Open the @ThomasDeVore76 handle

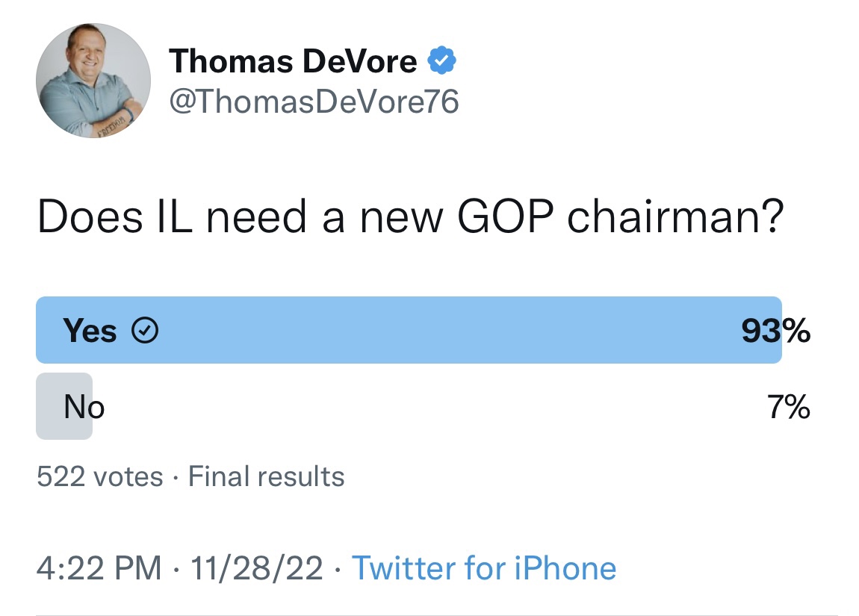(x=314, y=102)
